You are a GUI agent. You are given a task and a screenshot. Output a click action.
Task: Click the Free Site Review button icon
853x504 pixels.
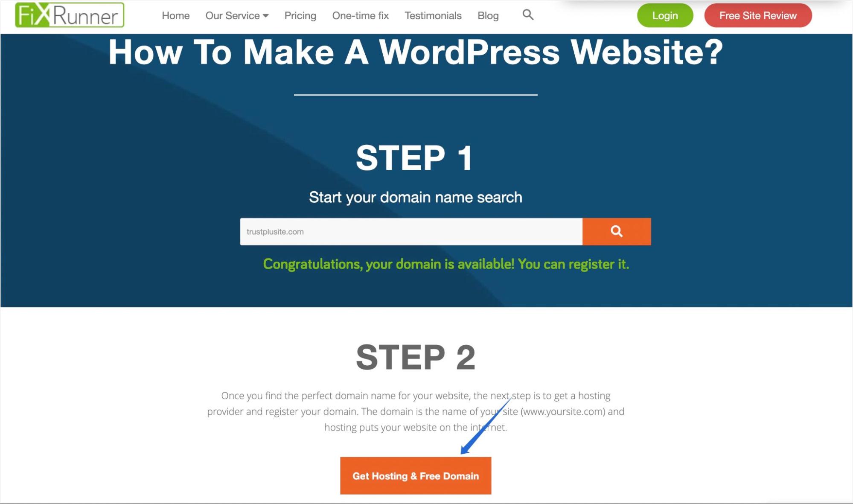(x=757, y=15)
